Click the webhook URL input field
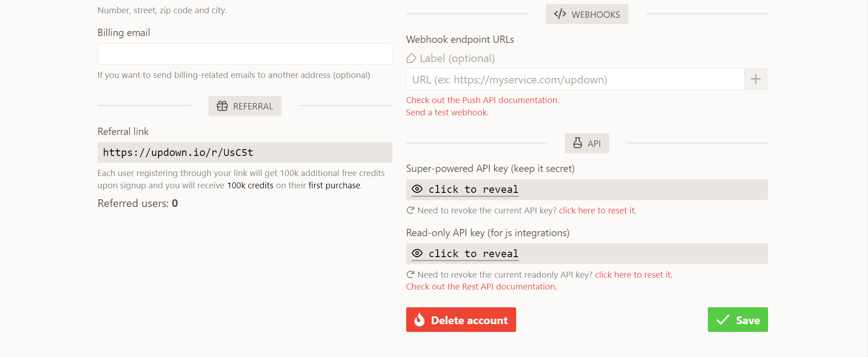The width and height of the screenshot is (868, 357). pyautogui.click(x=575, y=80)
